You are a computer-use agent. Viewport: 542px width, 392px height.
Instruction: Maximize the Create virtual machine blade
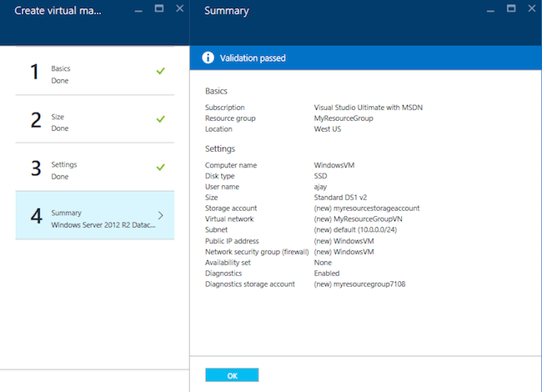(159, 8)
